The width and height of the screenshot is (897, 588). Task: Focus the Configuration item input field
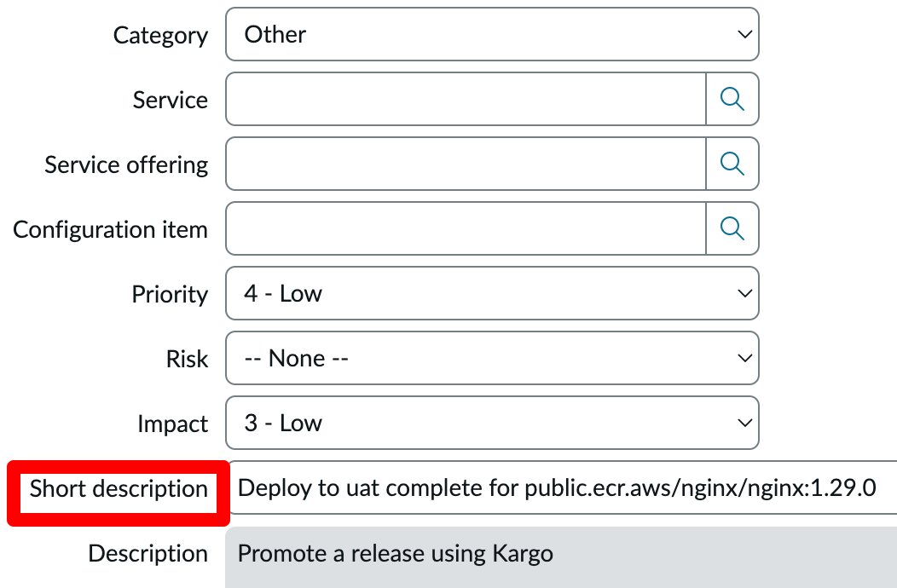click(x=466, y=228)
